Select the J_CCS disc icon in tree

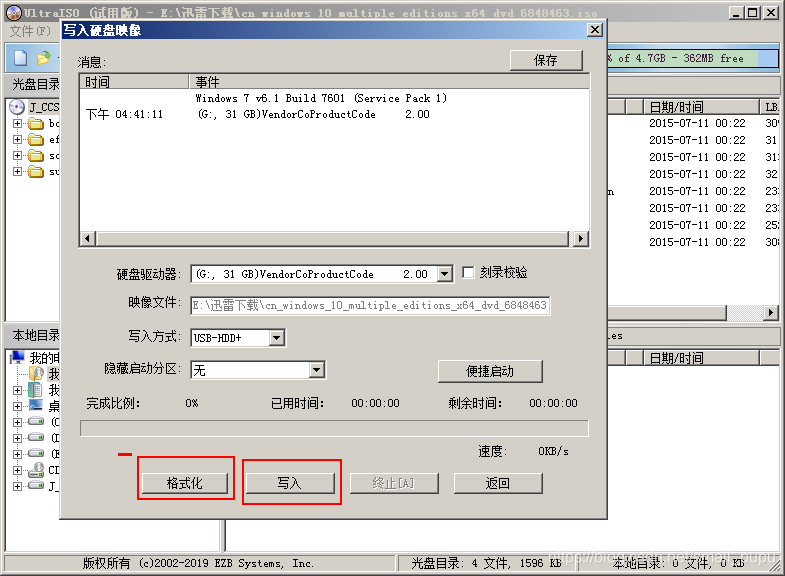coord(17,107)
